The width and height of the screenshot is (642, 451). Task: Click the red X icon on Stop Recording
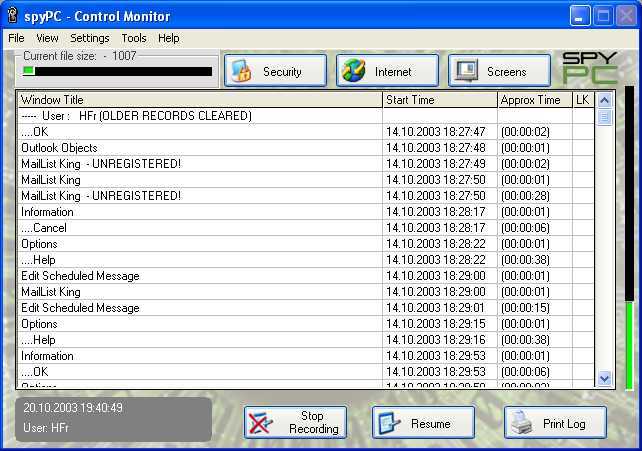click(260, 423)
